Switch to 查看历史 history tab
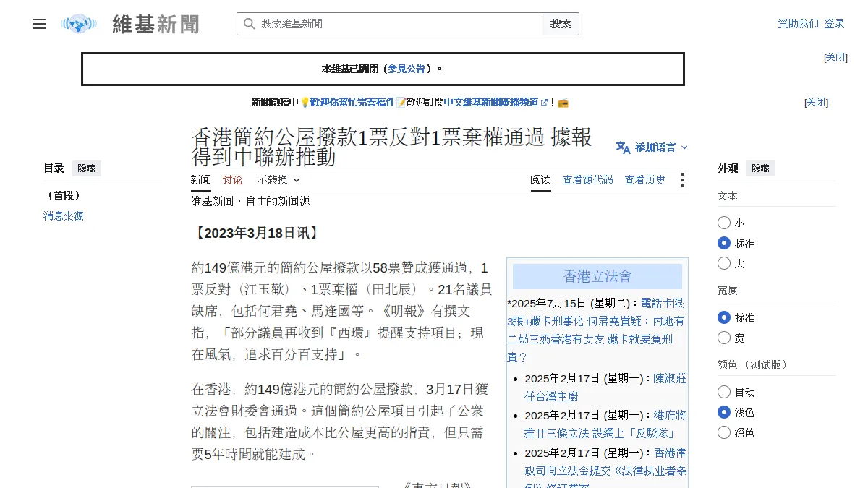 645,180
